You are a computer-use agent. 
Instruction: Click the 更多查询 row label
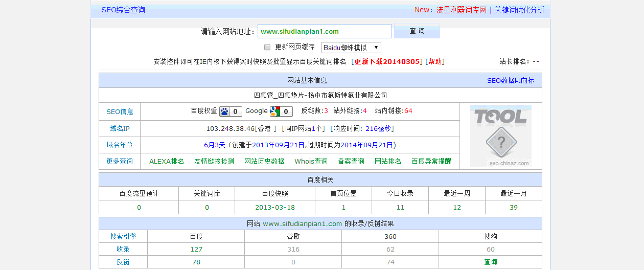[x=120, y=161]
